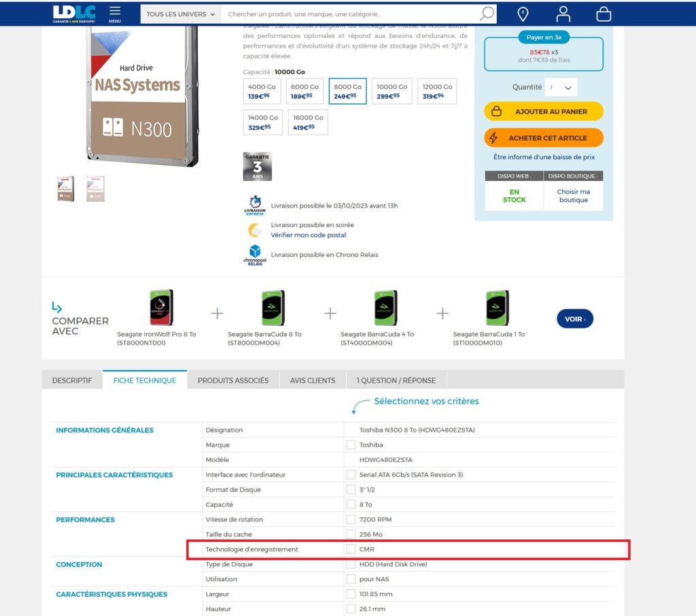Screen dimensions: 696x616
Task: Open the Quantité dropdown
Action: pyautogui.click(x=561, y=88)
